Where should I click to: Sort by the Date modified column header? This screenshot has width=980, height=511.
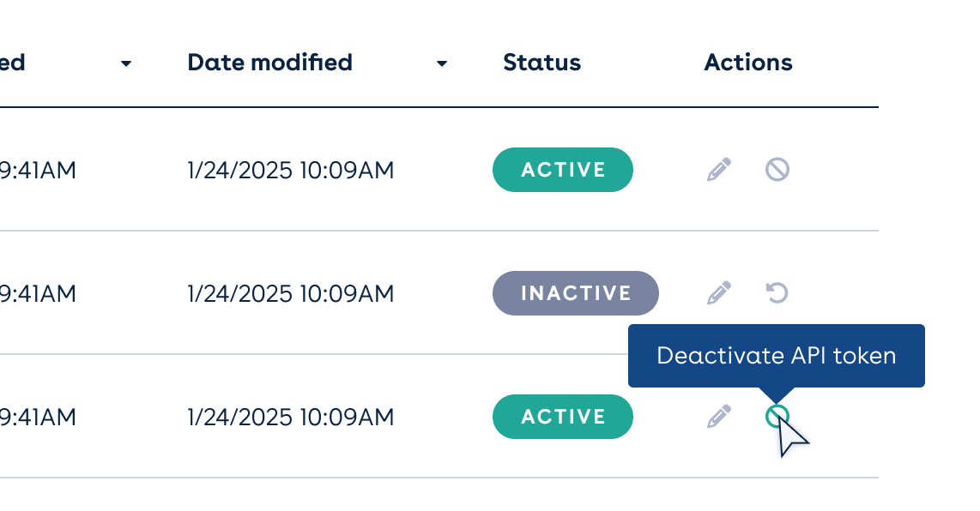[270, 63]
